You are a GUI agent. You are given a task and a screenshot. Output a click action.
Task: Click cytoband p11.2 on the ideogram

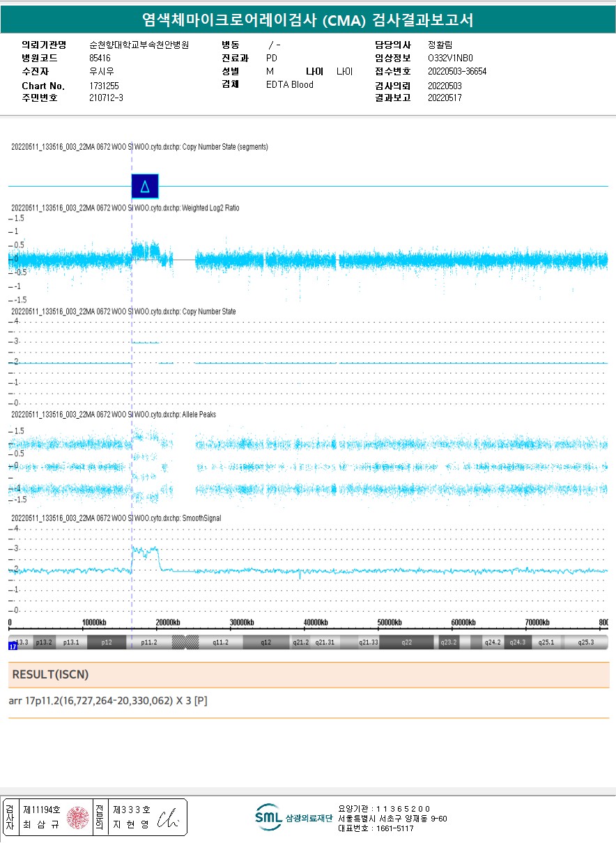pyautogui.click(x=149, y=642)
